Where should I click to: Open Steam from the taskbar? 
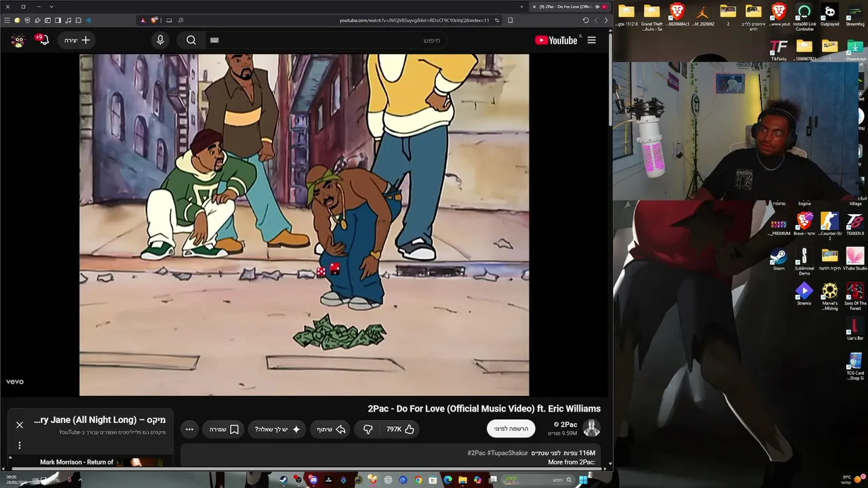[x=283, y=480]
